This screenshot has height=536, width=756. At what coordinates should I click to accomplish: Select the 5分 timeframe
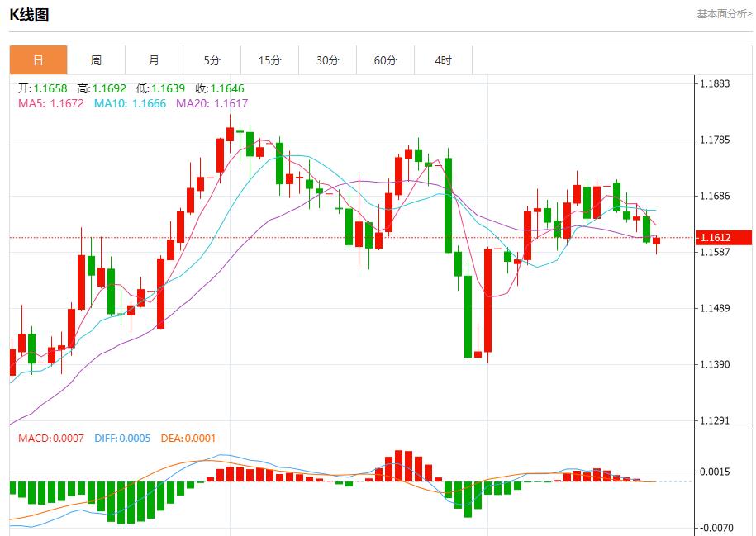click(x=212, y=60)
